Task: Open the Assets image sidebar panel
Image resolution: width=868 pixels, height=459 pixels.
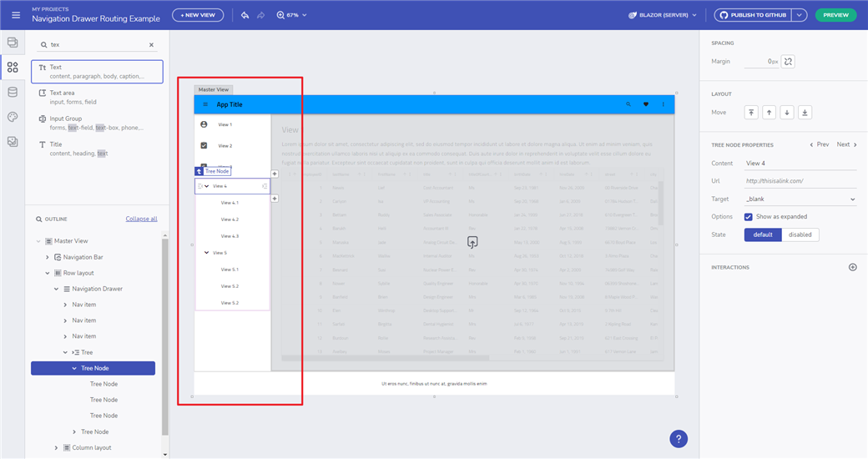Action: point(13,142)
